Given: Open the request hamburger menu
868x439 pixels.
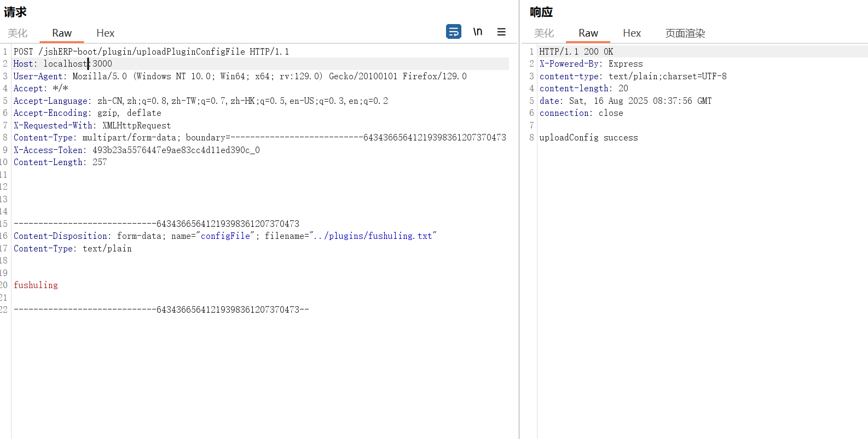Looking at the screenshot, I should point(501,32).
